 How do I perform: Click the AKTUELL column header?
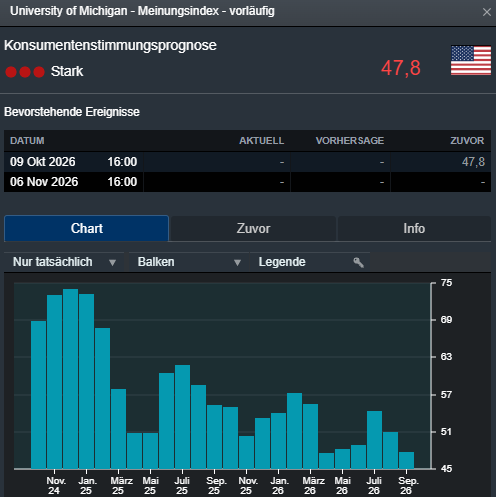[x=262, y=141]
